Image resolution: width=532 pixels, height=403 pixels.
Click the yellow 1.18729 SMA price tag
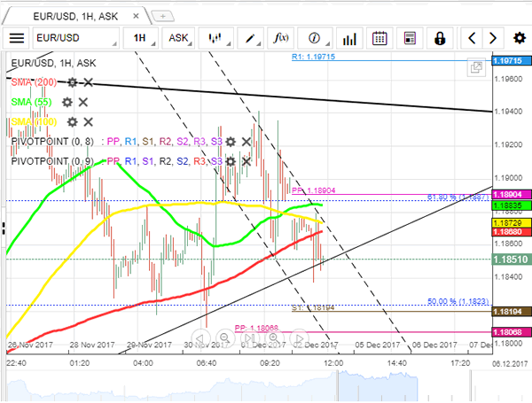pyautogui.click(x=512, y=223)
